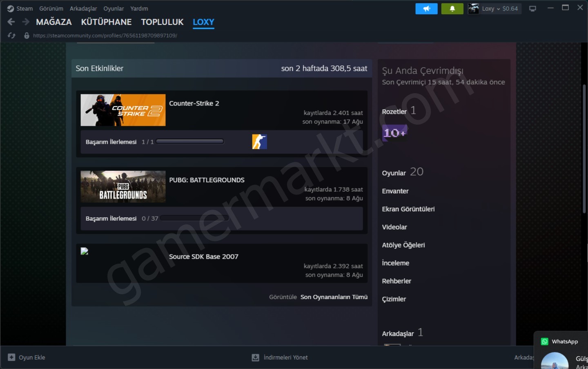Screen dimensions: 588x369
Task: Click the 'Son Etkinlikler' heading
Action: (99, 69)
